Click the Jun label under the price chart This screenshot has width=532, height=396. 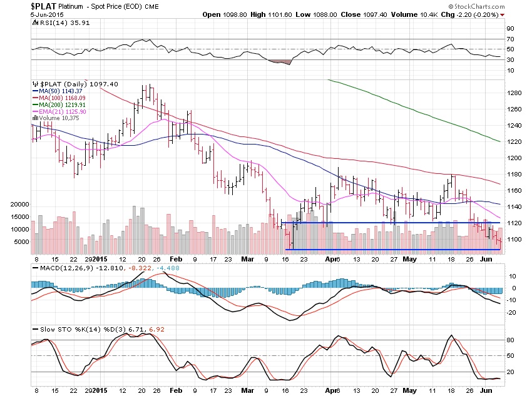486,259
